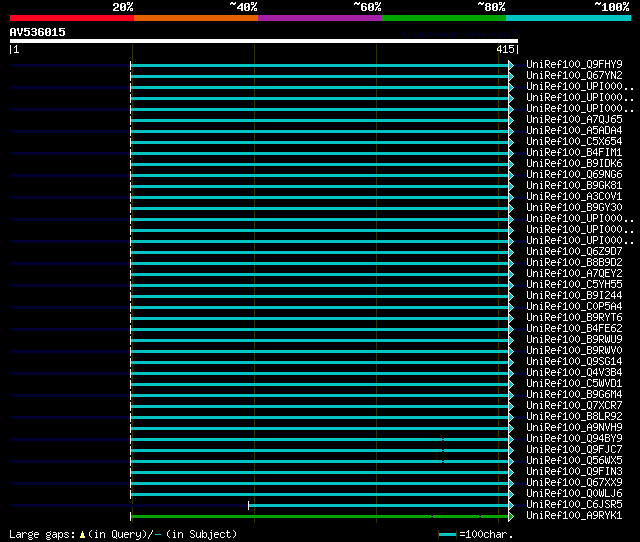Choose the UniRef100_B8B9D2 label
Image resolution: width=640 pixels, height=542 pixels.
[574, 263]
